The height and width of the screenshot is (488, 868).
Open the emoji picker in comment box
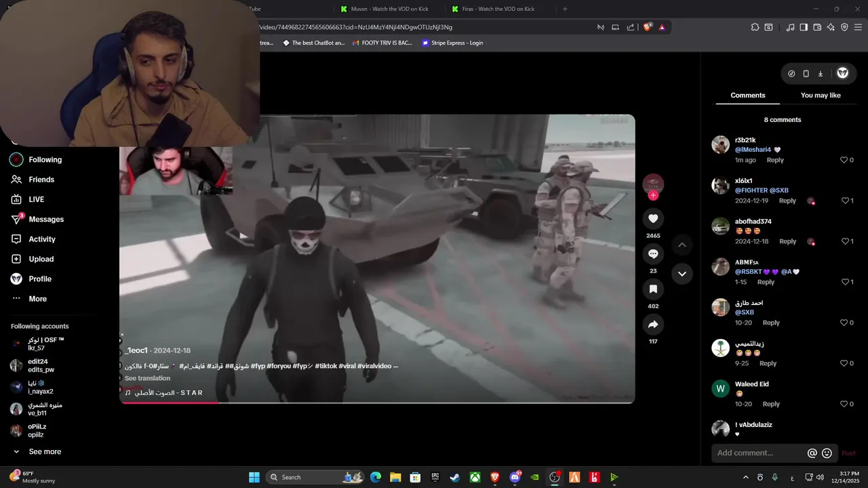pos(827,453)
